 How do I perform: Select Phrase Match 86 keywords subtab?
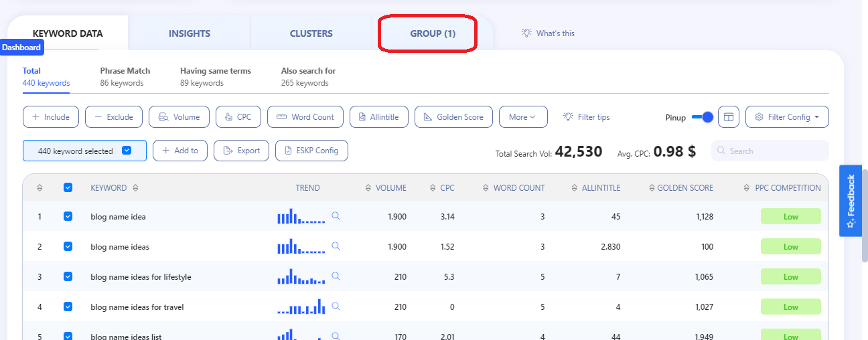[125, 77]
